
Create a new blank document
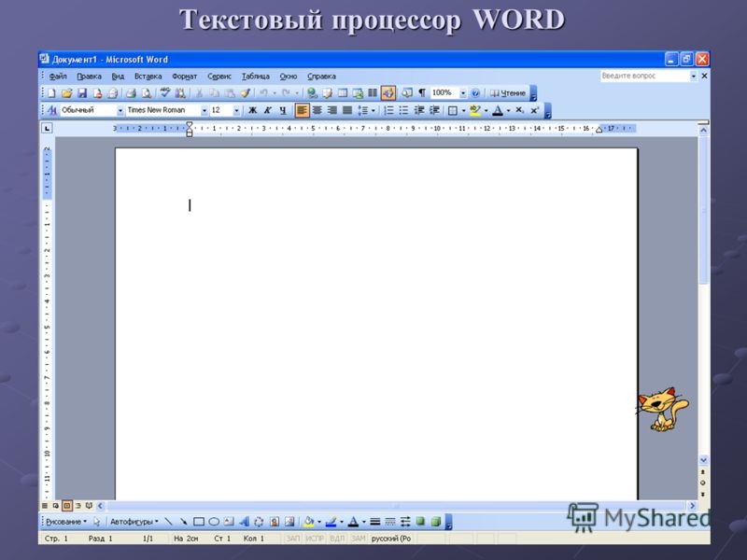pos(51,93)
